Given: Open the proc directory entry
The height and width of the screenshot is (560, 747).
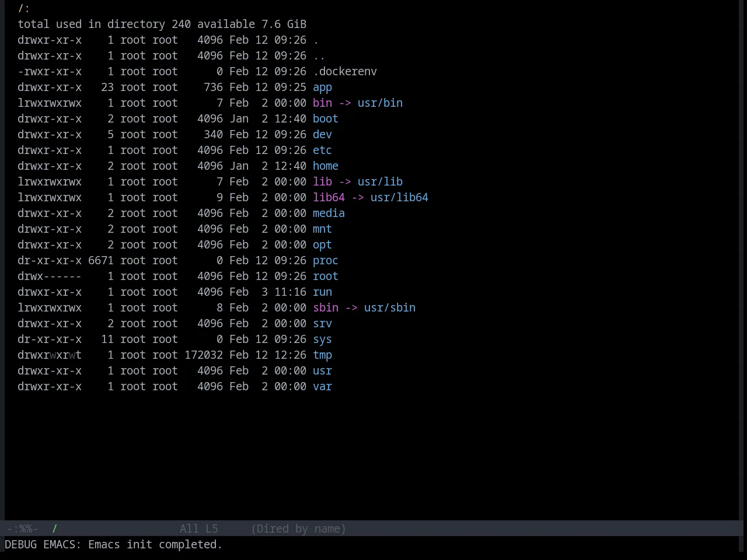Looking at the screenshot, I should coord(326,261).
